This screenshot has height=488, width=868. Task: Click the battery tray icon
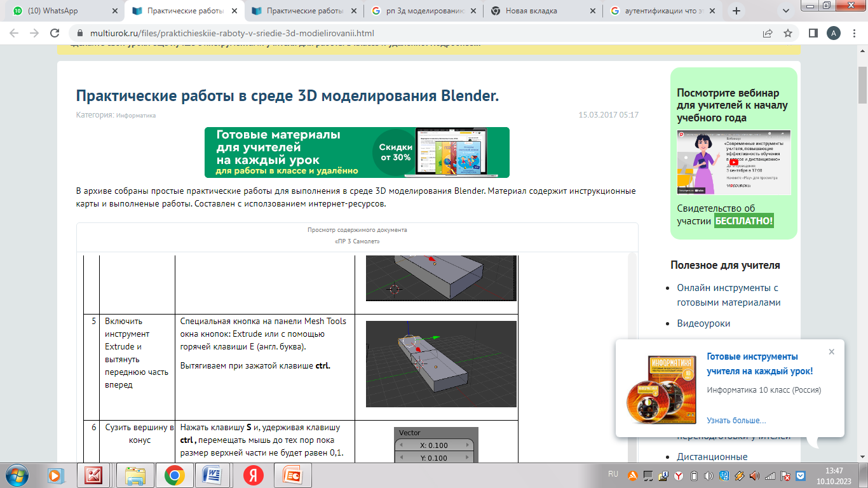coord(694,475)
